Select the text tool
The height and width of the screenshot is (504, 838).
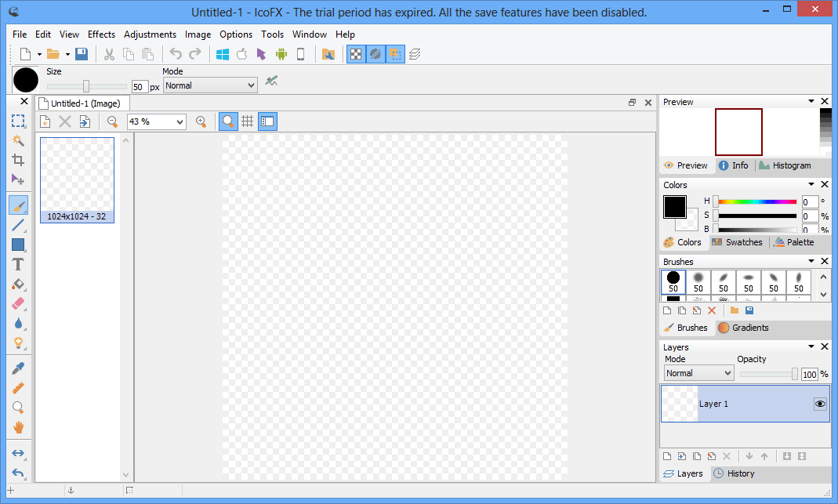18,265
